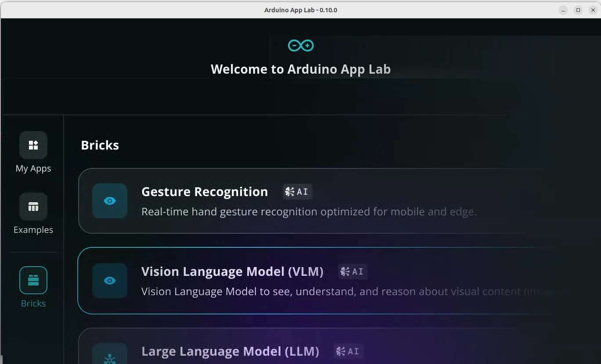Click the 'Examples' sidebar label
The image size is (601, 364).
point(33,230)
